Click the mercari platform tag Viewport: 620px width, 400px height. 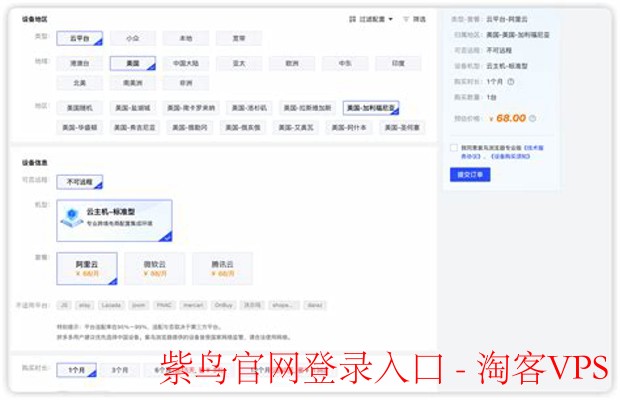[193, 305]
